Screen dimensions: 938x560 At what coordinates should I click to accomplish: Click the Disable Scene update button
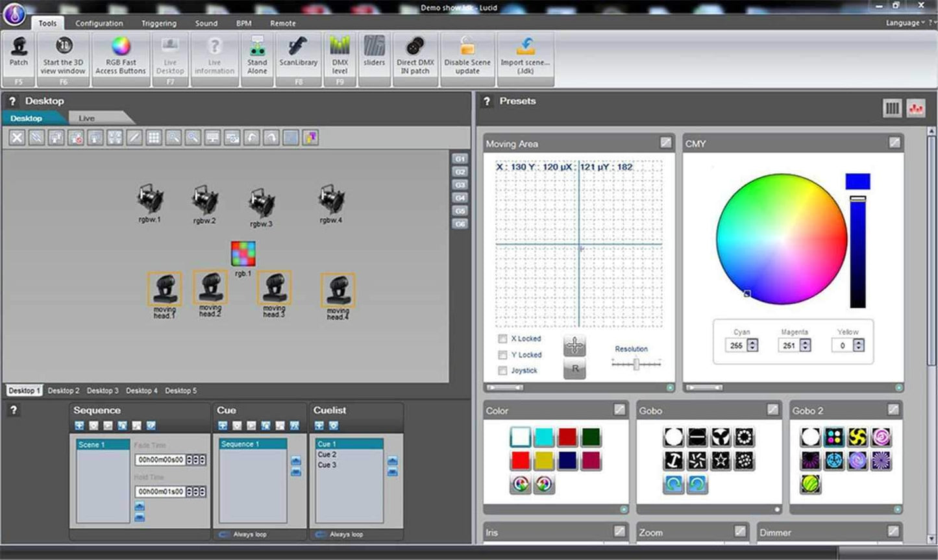(x=467, y=55)
